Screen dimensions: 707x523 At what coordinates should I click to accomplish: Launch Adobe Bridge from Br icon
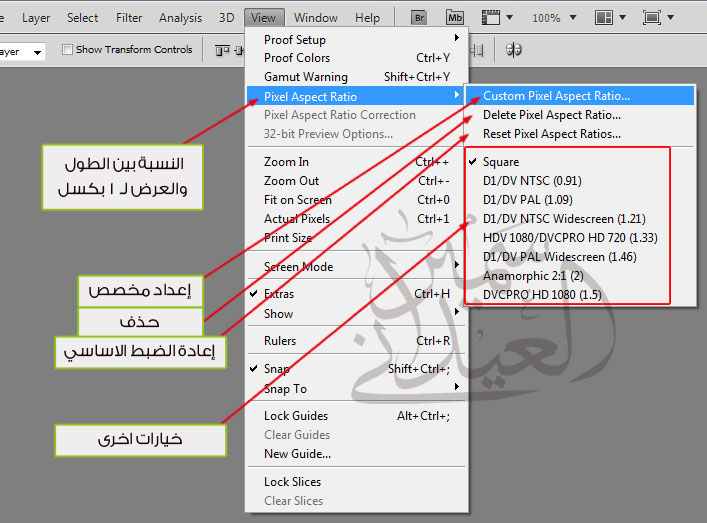419,18
